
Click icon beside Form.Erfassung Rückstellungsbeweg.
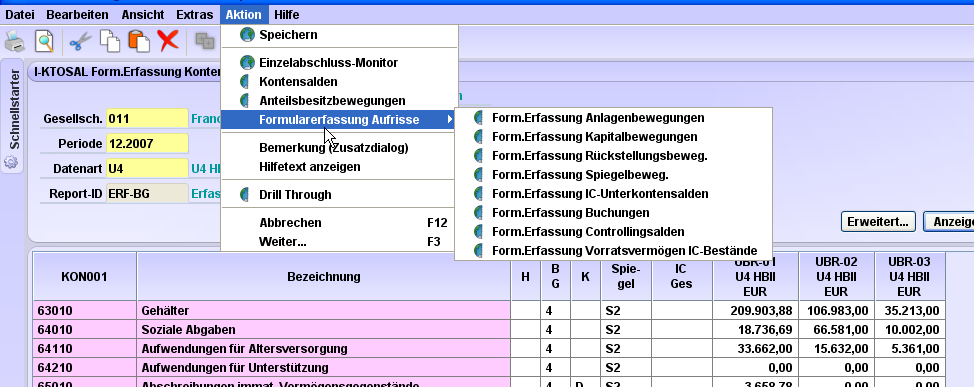[478, 156]
